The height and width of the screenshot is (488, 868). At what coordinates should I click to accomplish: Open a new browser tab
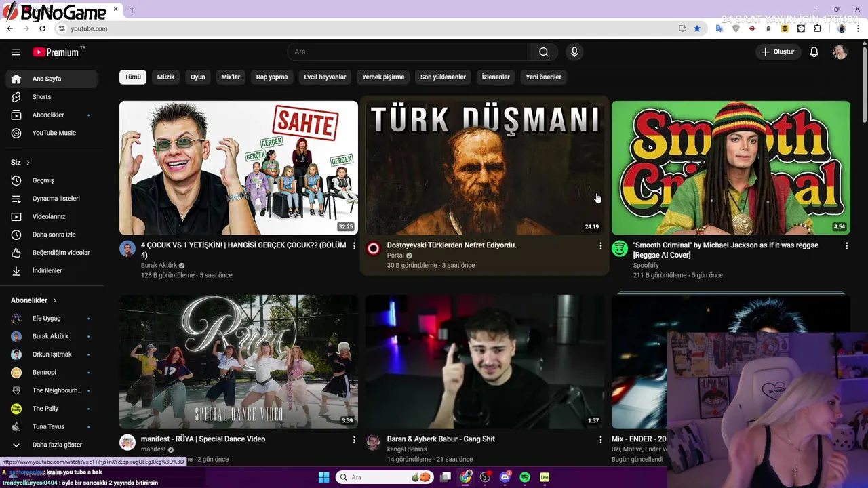click(x=132, y=9)
